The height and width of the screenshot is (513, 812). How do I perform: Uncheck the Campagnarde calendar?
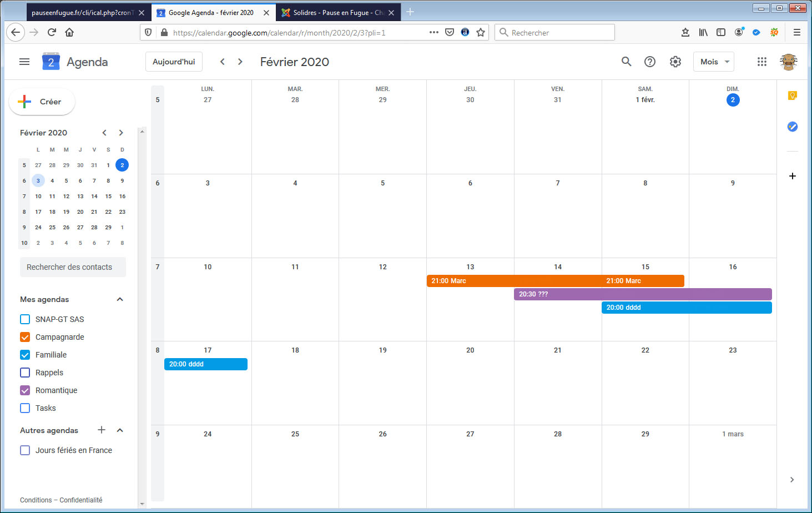tap(25, 337)
